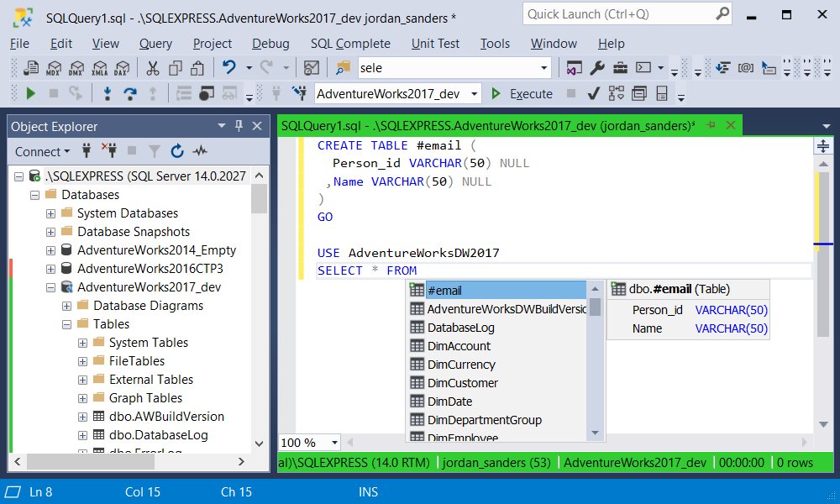Screen dimensions: 840x504
Task: Open Activity Monitor from Object Explorer toolbar
Action: [x=199, y=151]
